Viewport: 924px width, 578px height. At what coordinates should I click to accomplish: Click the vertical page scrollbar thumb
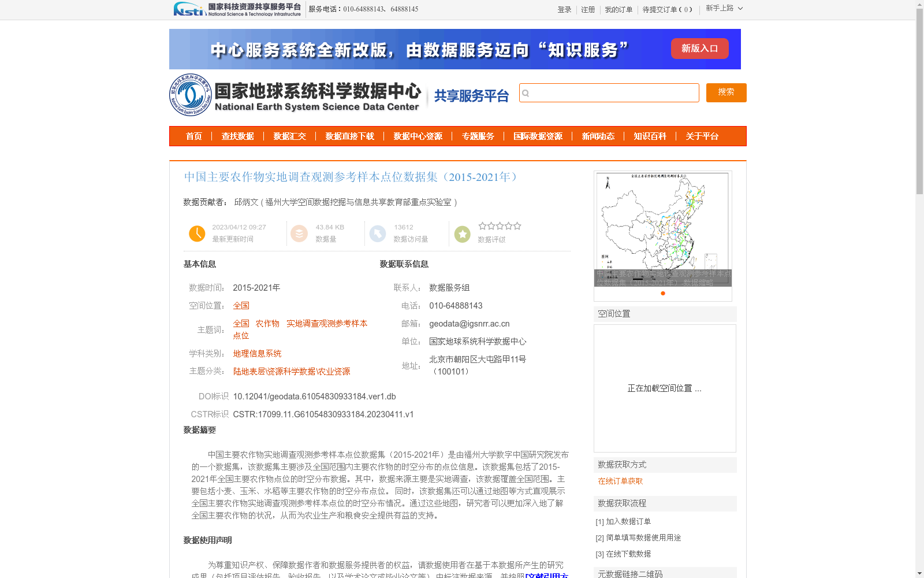(x=920, y=101)
